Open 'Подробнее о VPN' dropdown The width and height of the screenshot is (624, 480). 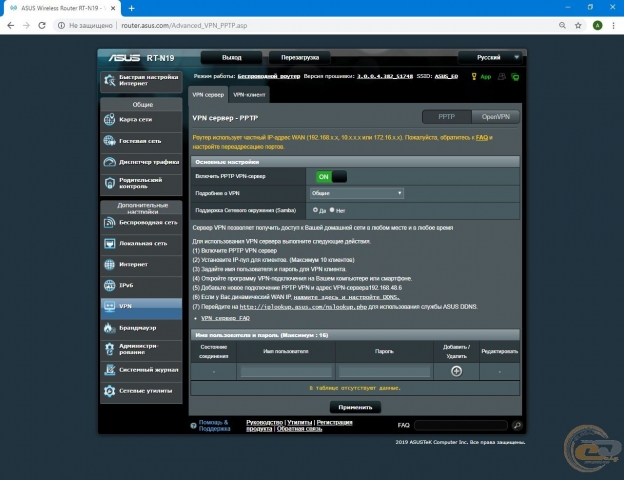tap(357, 193)
